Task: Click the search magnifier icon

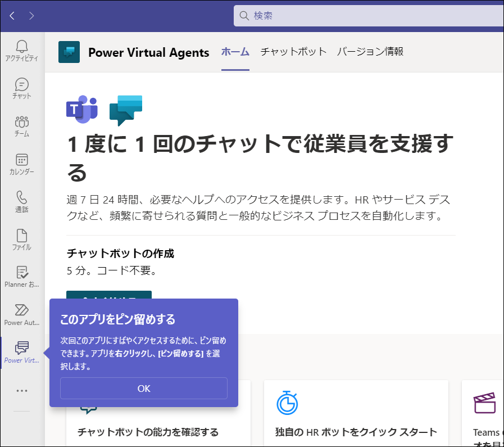Action: click(x=244, y=16)
